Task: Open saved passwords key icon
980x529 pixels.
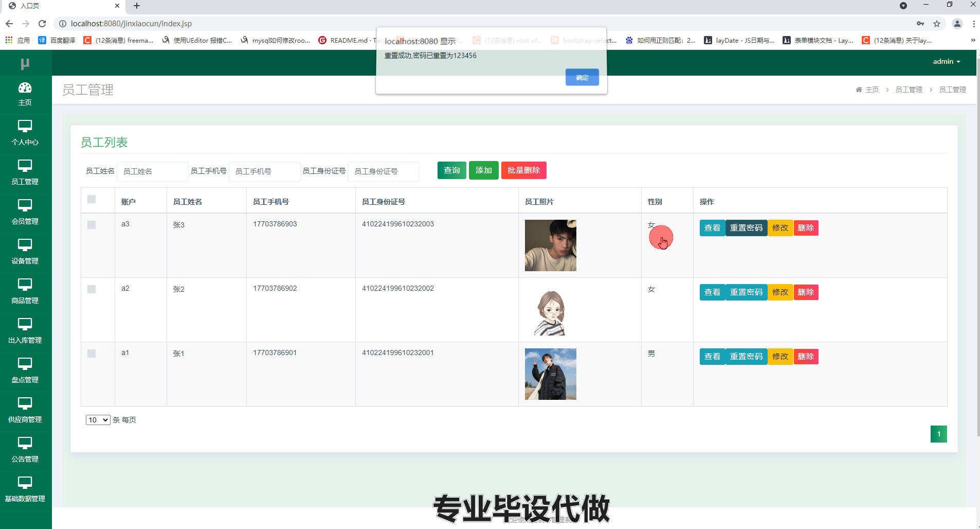Action: point(920,24)
